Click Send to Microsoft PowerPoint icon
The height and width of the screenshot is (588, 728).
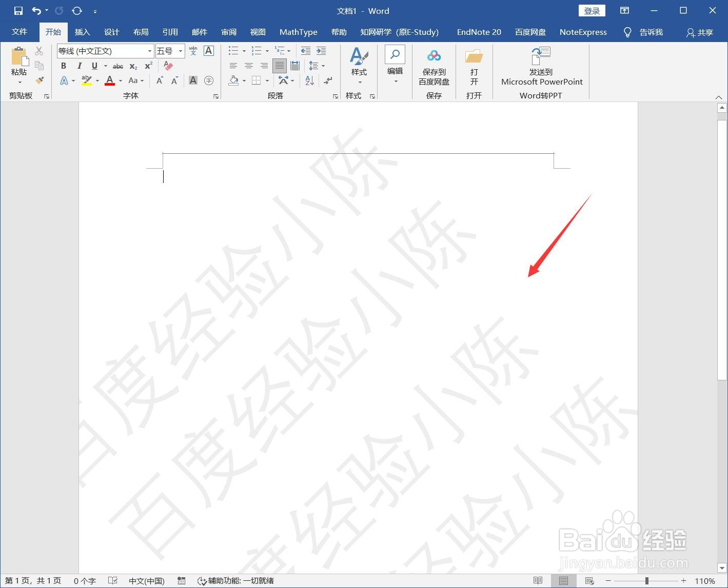(541, 56)
